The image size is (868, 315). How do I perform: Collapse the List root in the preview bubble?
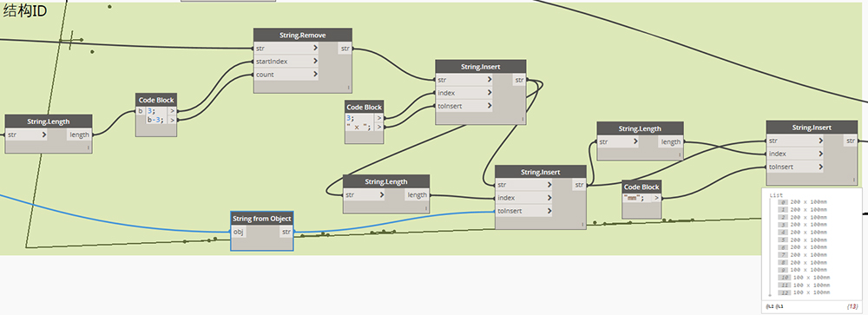point(775,195)
